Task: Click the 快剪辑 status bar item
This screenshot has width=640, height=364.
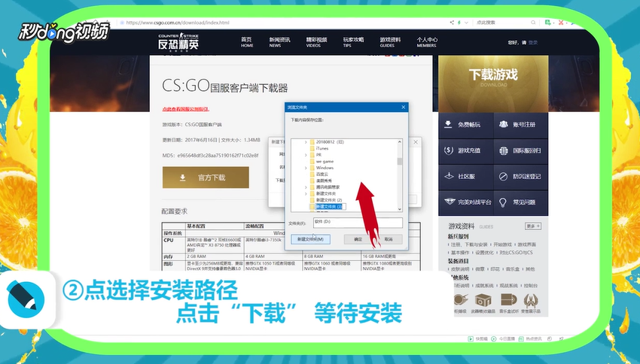Action: point(477,338)
